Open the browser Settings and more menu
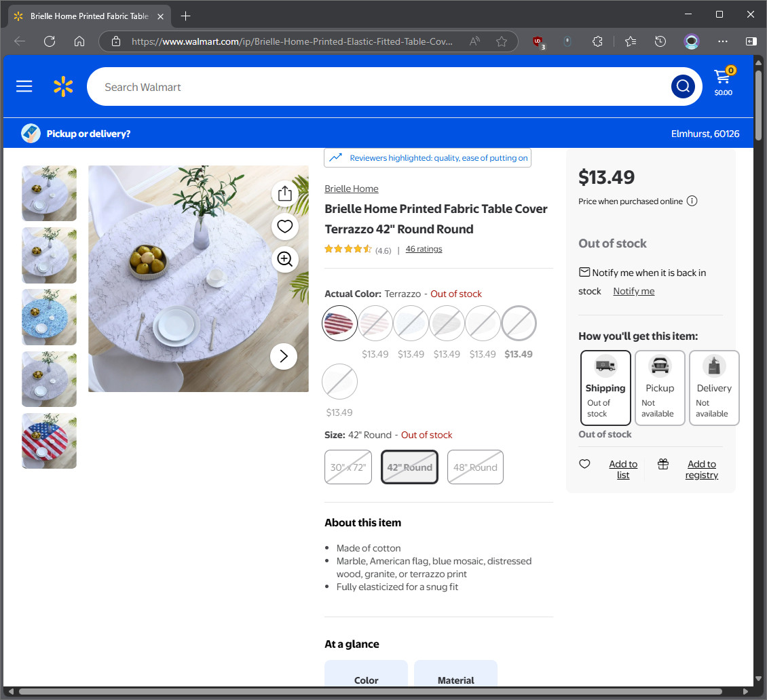 722,41
